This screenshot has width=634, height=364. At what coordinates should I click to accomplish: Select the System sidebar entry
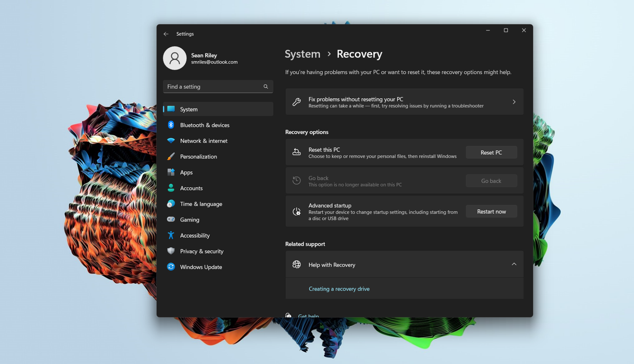tap(188, 109)
